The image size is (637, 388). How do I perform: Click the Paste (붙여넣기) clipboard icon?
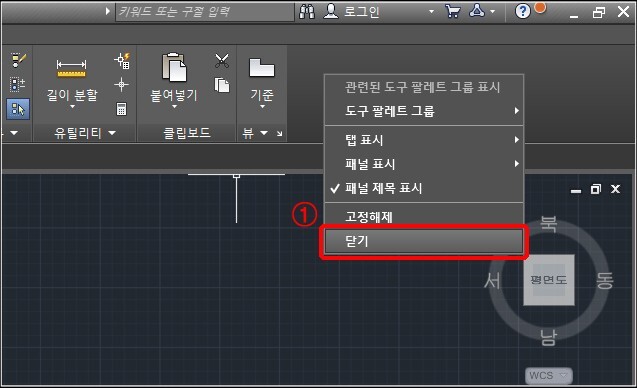[x=174, y=67]
